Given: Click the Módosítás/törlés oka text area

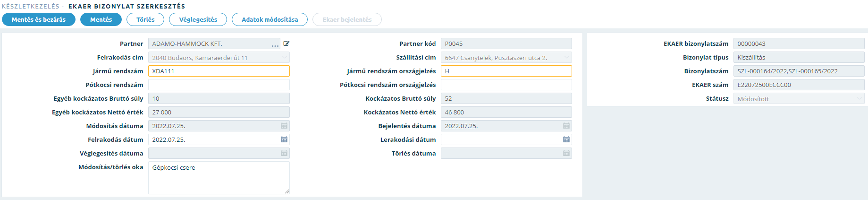Looking at the screenshot, I should [219, 178].
